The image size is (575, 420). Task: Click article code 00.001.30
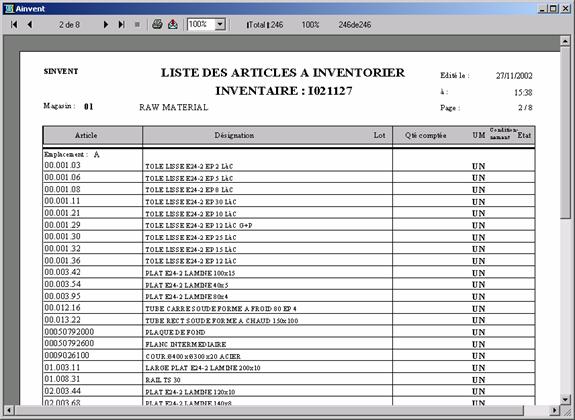62,237
